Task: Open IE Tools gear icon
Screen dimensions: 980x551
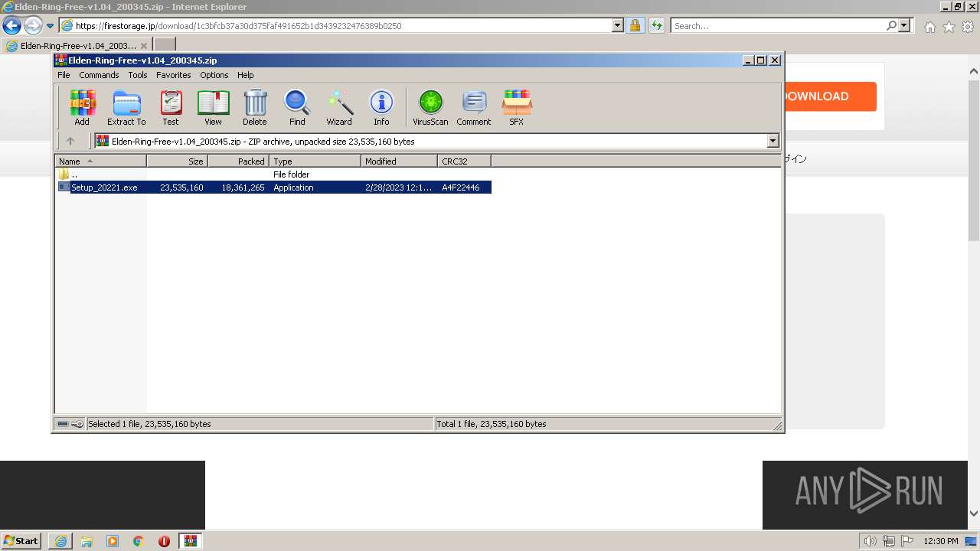Action: coord(968,27)
